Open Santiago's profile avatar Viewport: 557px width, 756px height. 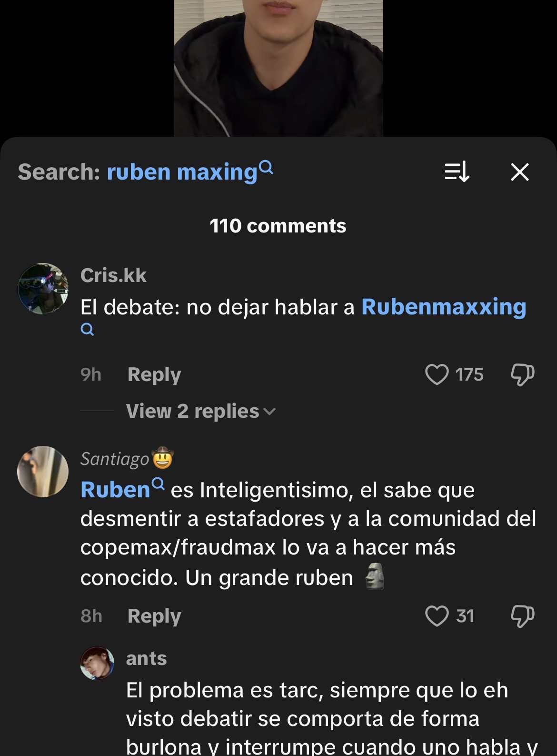(x=43, y=472)
